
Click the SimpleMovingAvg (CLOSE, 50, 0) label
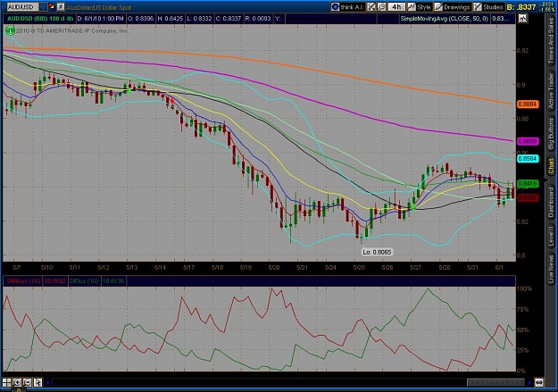444,19
